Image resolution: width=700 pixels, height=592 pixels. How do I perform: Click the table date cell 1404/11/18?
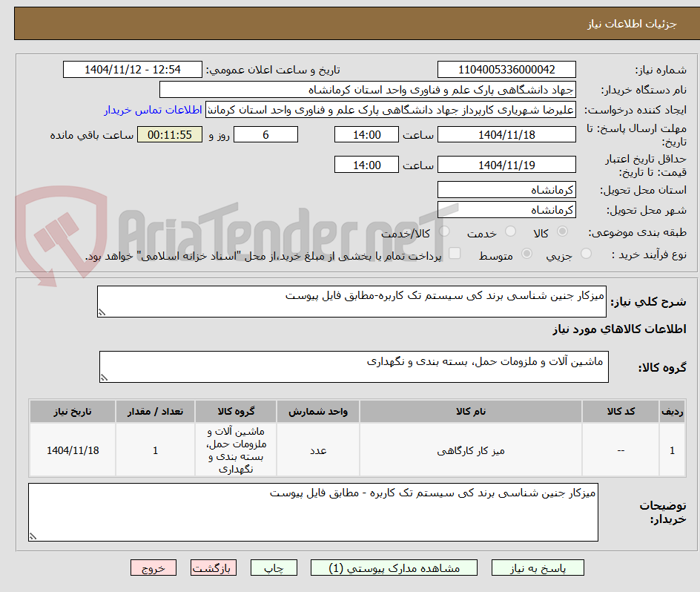(x=73, y=450)
